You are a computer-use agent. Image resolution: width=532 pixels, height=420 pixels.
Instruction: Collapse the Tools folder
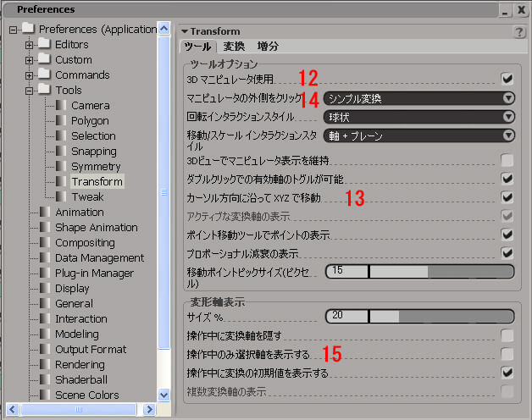[x=29, y=91]
